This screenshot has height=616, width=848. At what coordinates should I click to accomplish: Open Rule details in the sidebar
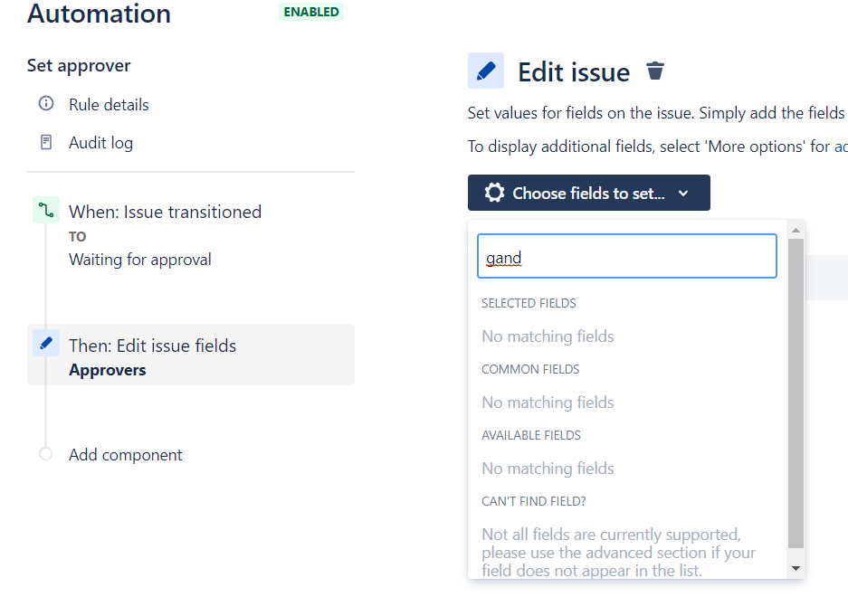coord(109,105)
